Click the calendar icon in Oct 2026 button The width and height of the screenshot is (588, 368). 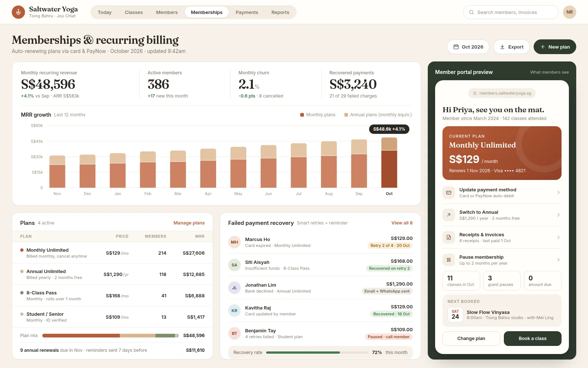pyautogui.click(x=456, y=47)
